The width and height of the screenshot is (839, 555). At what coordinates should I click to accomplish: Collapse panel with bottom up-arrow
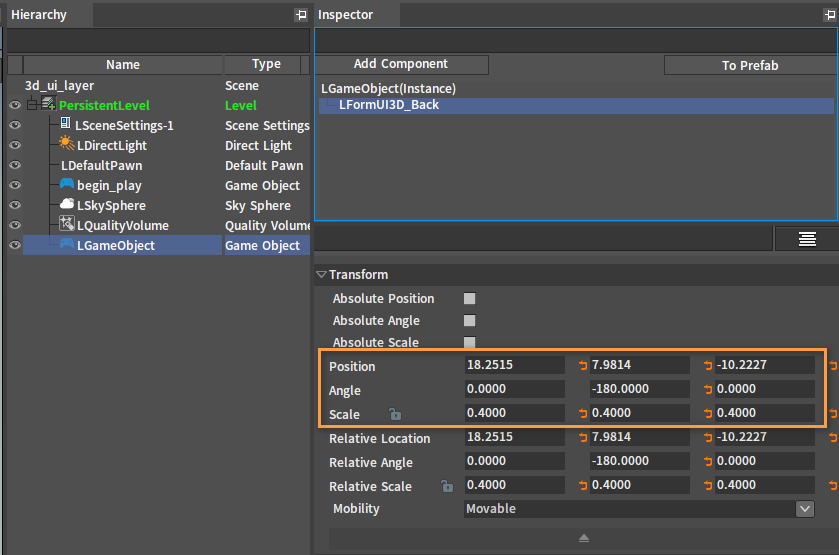click(x=584, y=538)
